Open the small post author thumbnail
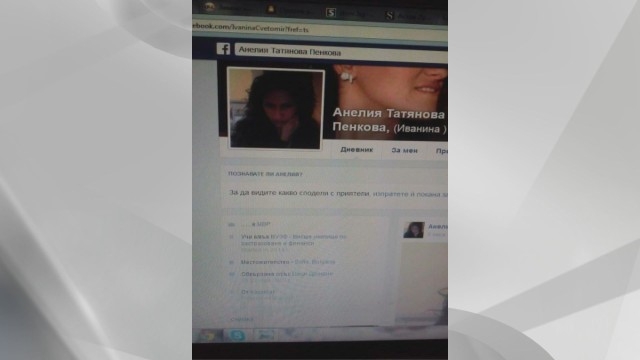 [x=414, y=230]
